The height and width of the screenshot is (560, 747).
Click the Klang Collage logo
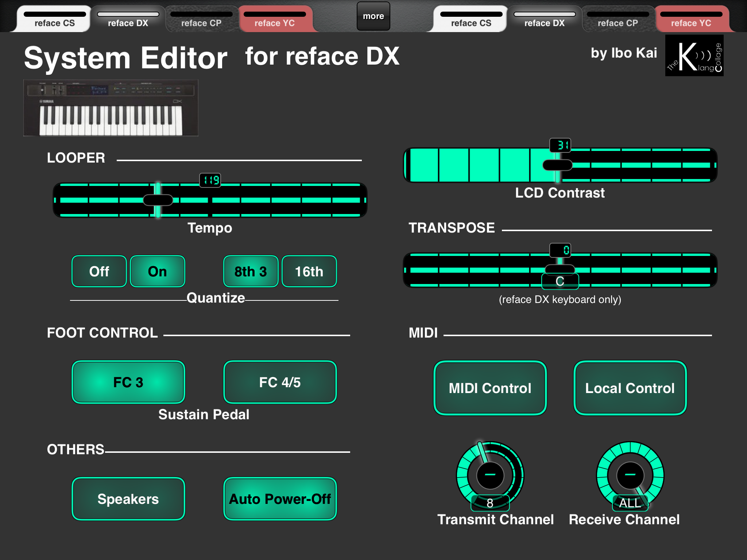pos(694,55)
